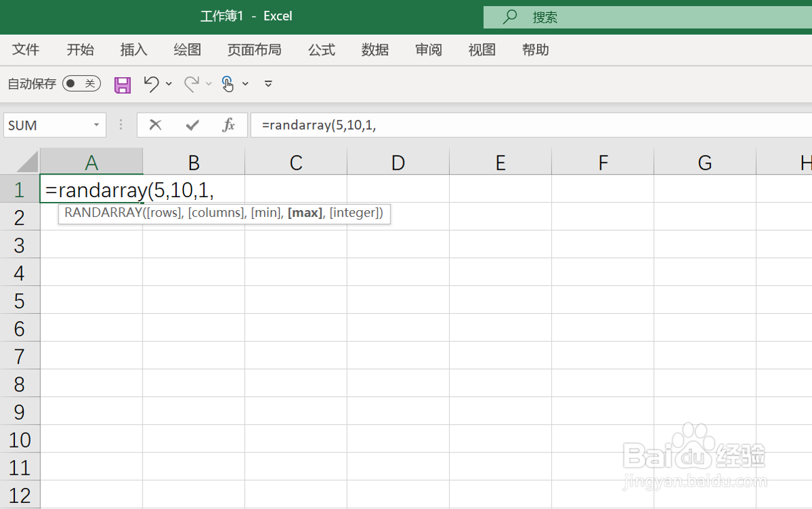The image size is (812, 509).
Task: Expand the Redo history dropdown
Action: coord(209,83)
